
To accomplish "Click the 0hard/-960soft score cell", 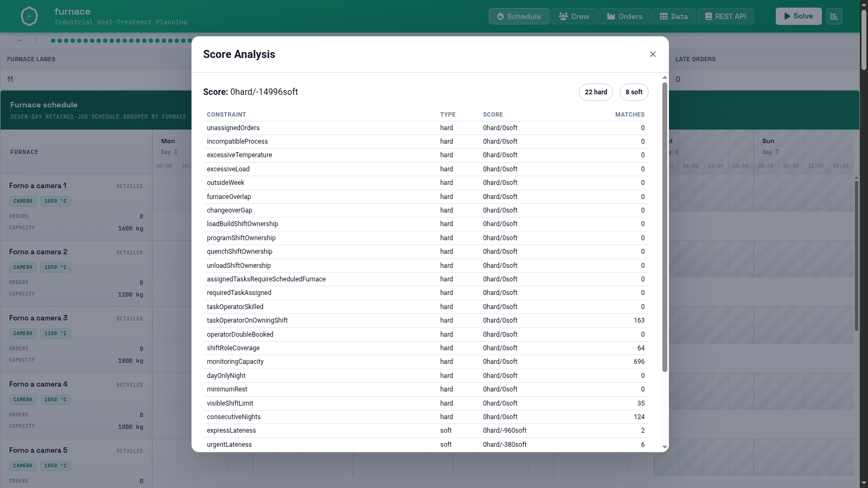I will click(505, 431).
